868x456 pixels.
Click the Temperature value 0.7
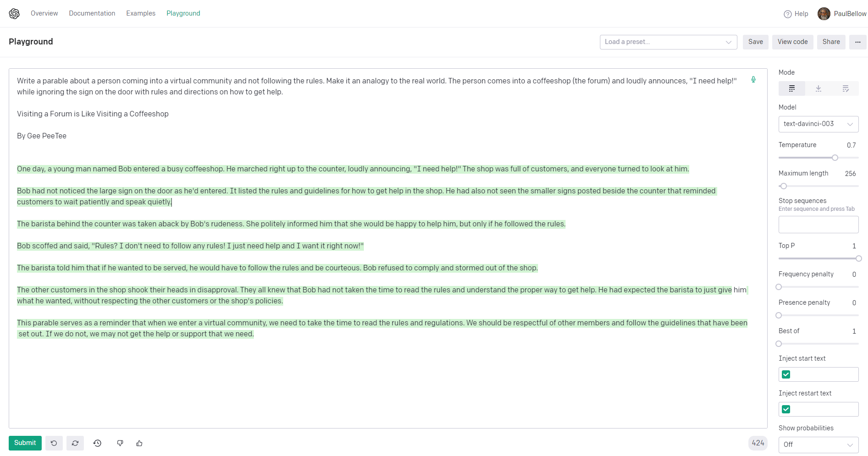pyautogui.click(x=851, y=145)
